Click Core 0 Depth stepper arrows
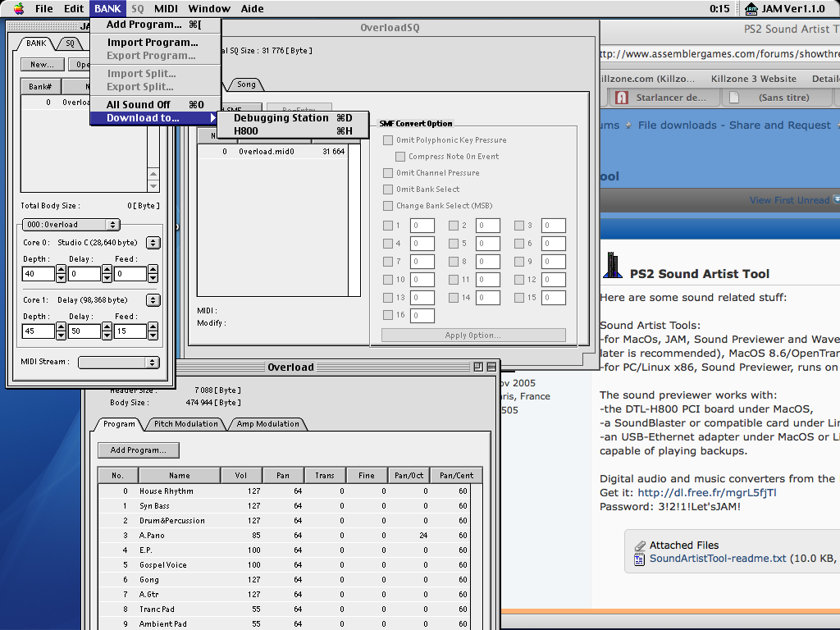 61,274
